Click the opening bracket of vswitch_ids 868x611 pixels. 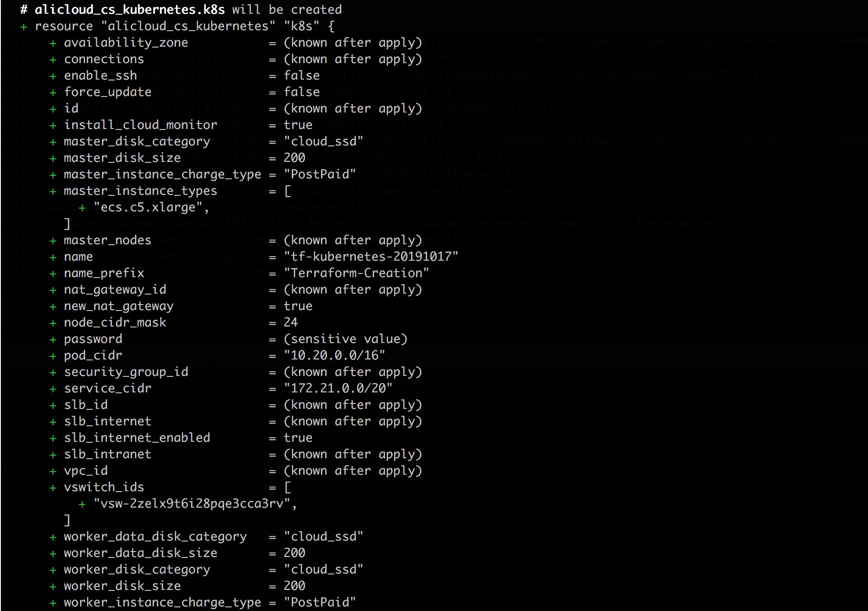click(x=287, y=487)
